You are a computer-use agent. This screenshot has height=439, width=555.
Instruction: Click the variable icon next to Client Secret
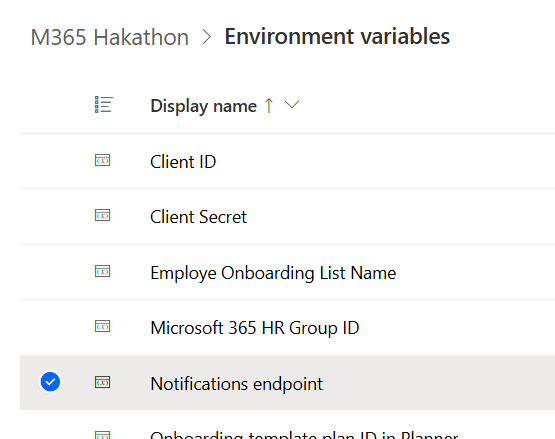click(x=103, y=215)
